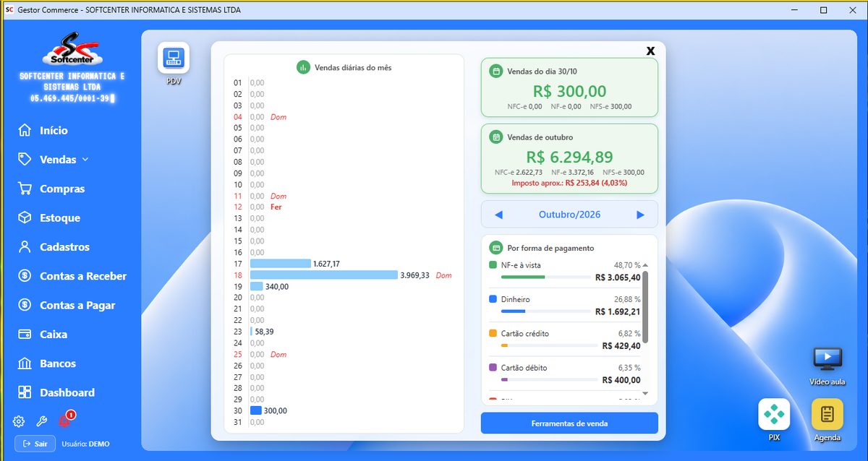Viewport: 868px width, 461px height.
Task: Click the card icon beside Por forma de pagamento
Action: click(x=496, y=247)
